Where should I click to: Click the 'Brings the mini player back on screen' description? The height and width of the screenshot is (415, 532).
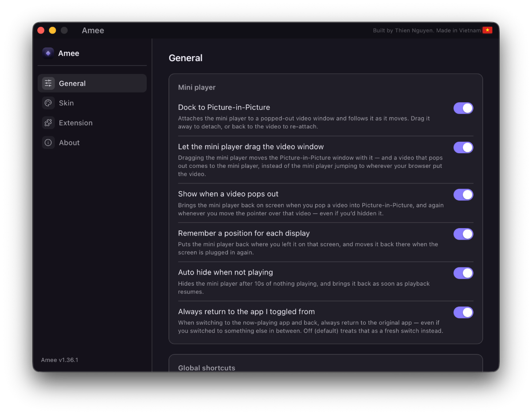(x=311, y=209)
